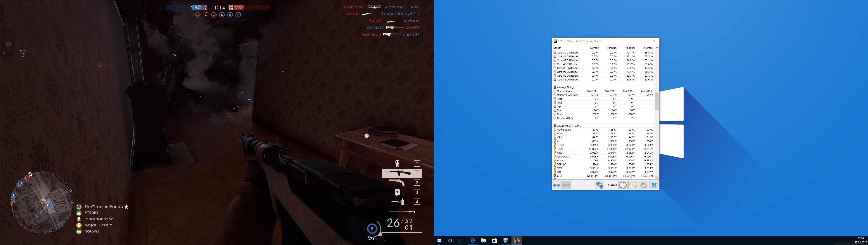Click the Maximum column header
The width and height of the screenshot is (868, 245).
pyautogui.click(x=629, y=48)
